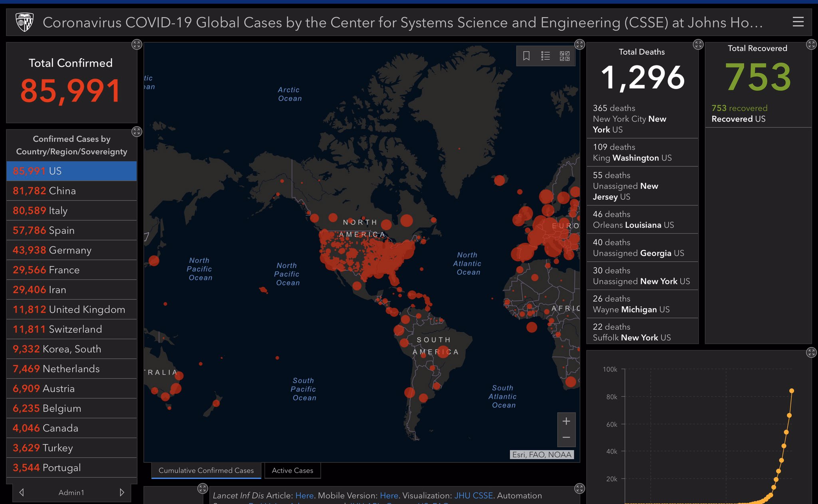Viewport: 818px width, 504px height.
Task: Select Austria row with 6,909 cases
Action: coord(71,389)
